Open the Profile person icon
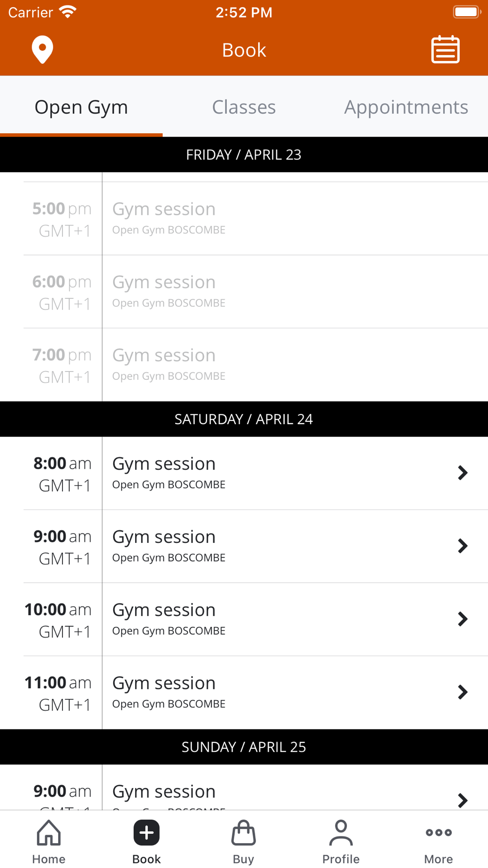The image size is (488, 868). [x=341, y=833]
